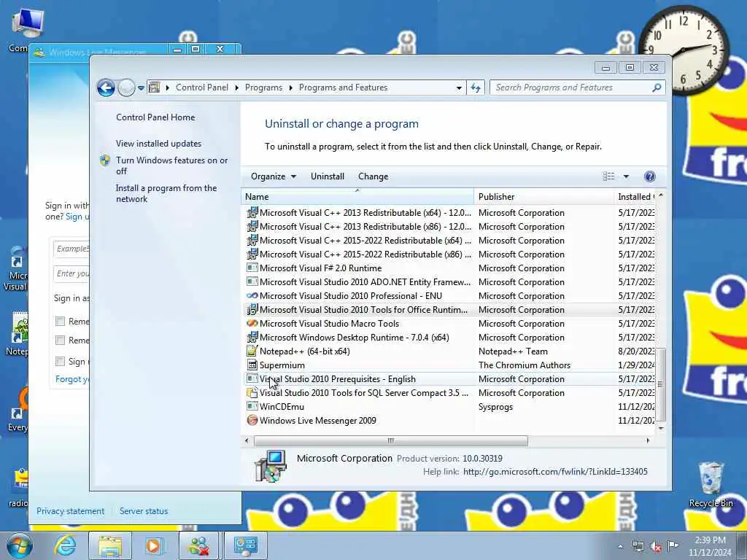
Task: Tick the Sign checkbox in Messenger window
Action: pos(60,362)
